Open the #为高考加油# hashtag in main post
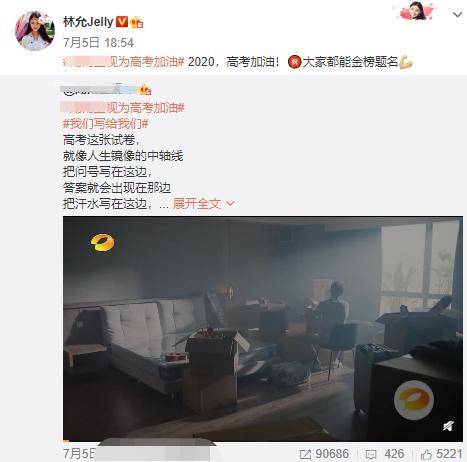 [124, 62]
